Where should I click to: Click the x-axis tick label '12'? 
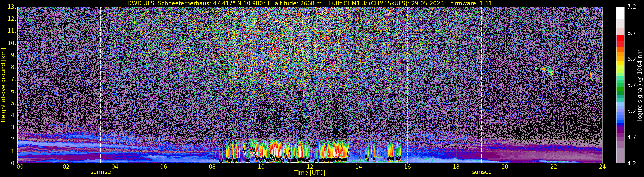click(310, 167)
